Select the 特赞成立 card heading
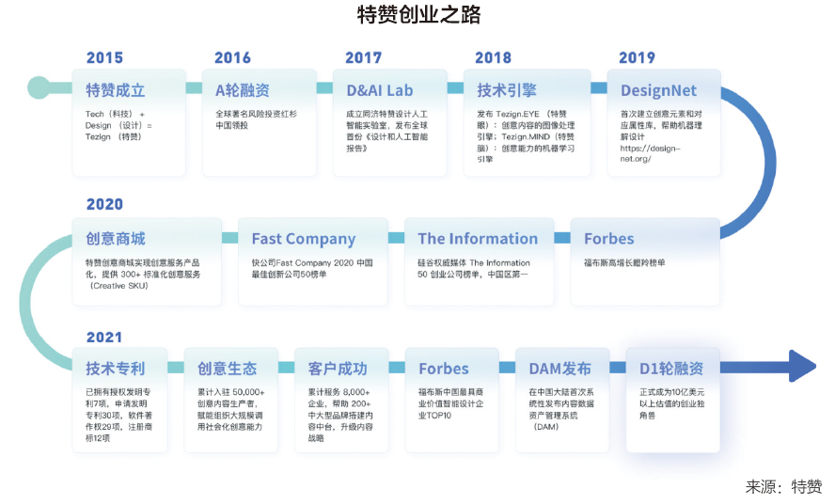The image size is (835, 504). tap(115, 90)
